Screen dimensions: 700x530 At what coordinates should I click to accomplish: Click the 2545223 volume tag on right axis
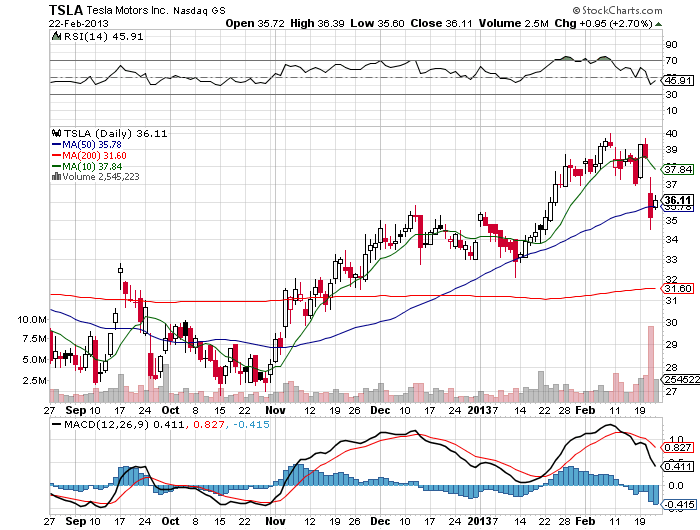pyautogui.click(x=680, y=380)
